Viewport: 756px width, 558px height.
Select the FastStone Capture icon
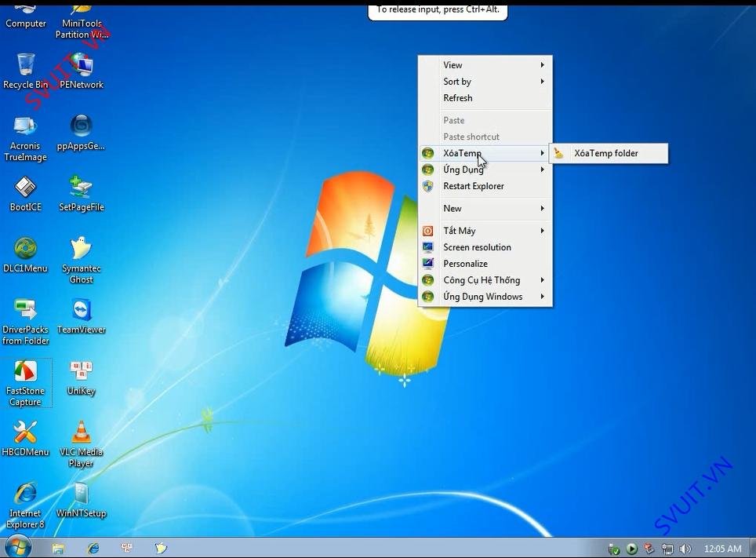pos(26,383)
